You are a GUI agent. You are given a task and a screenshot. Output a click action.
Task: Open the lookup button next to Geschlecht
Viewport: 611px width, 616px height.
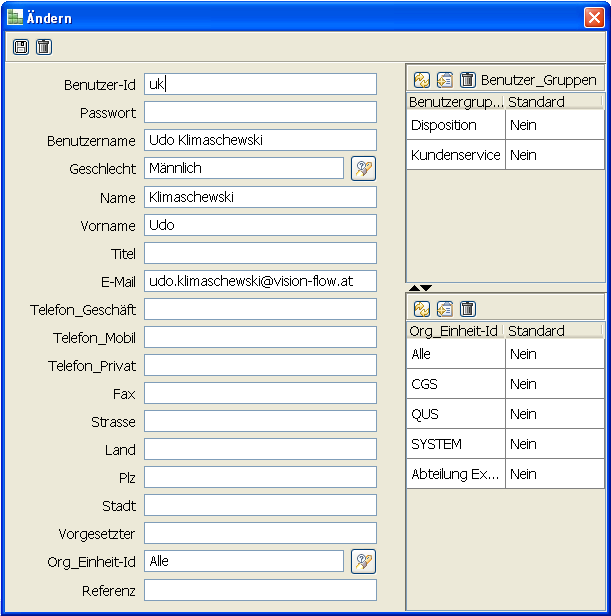click(x=363, y=169)
